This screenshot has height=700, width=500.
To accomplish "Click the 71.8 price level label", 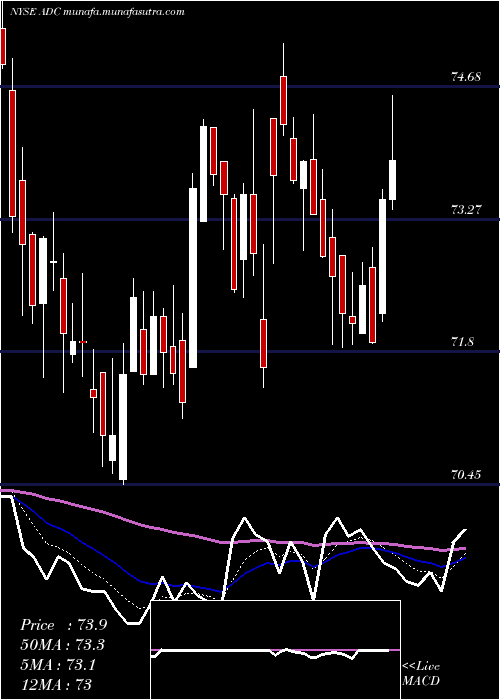I will tap(463, 342).
